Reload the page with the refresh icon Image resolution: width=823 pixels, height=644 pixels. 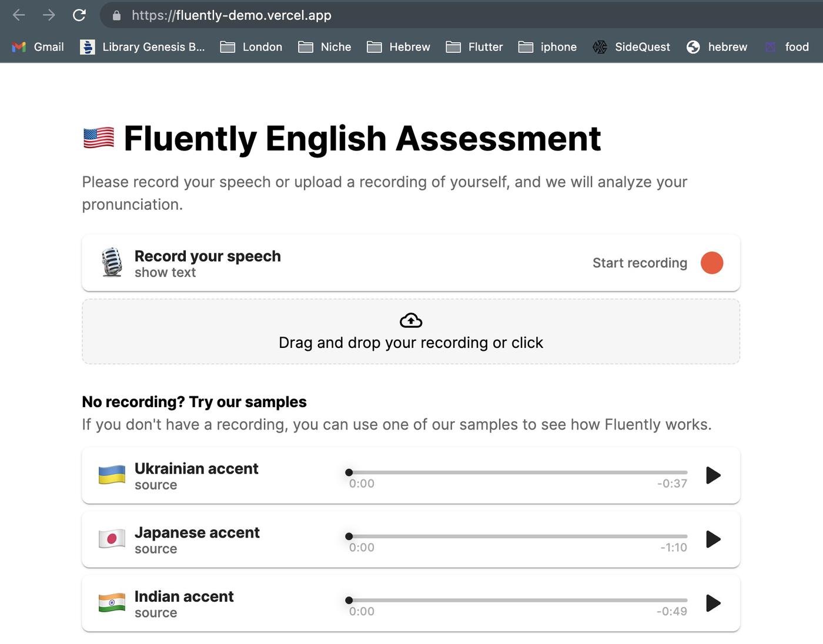click(79, 15)
